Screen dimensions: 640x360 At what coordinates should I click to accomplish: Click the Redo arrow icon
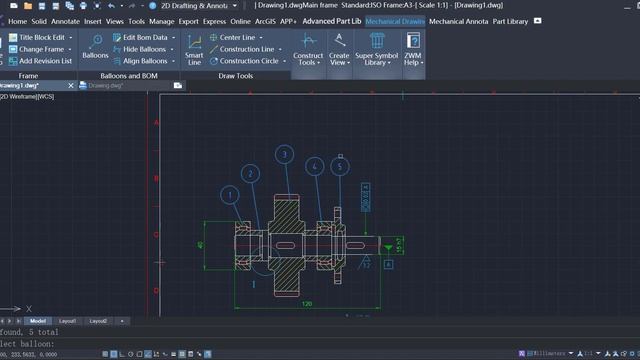(x=132, y=6)
